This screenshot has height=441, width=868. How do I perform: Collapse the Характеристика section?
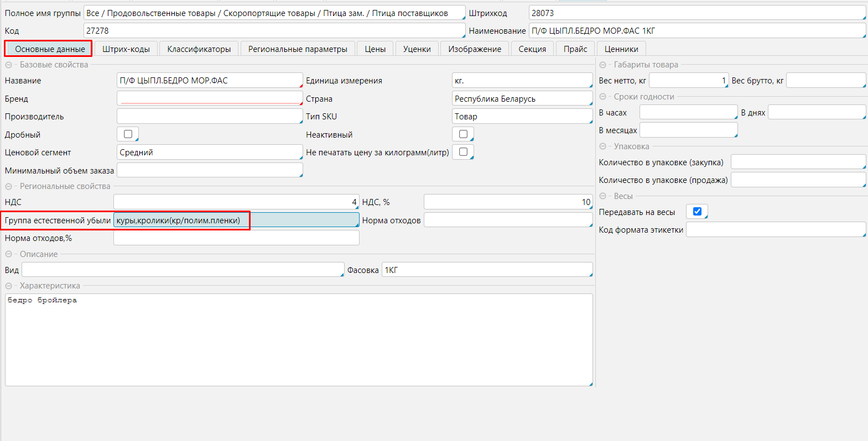point(9,286)
